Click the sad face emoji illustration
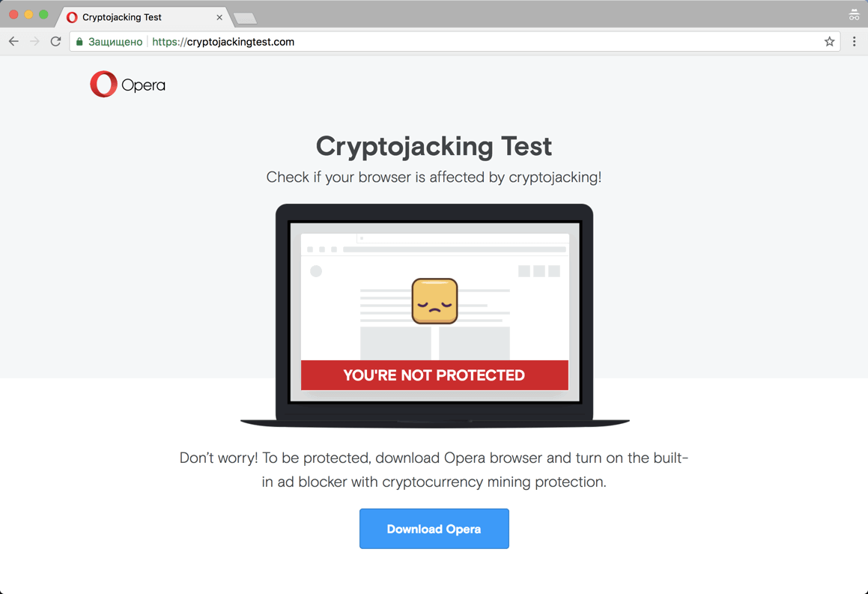Screen dimensions: 868x594 tap(434, 301)
